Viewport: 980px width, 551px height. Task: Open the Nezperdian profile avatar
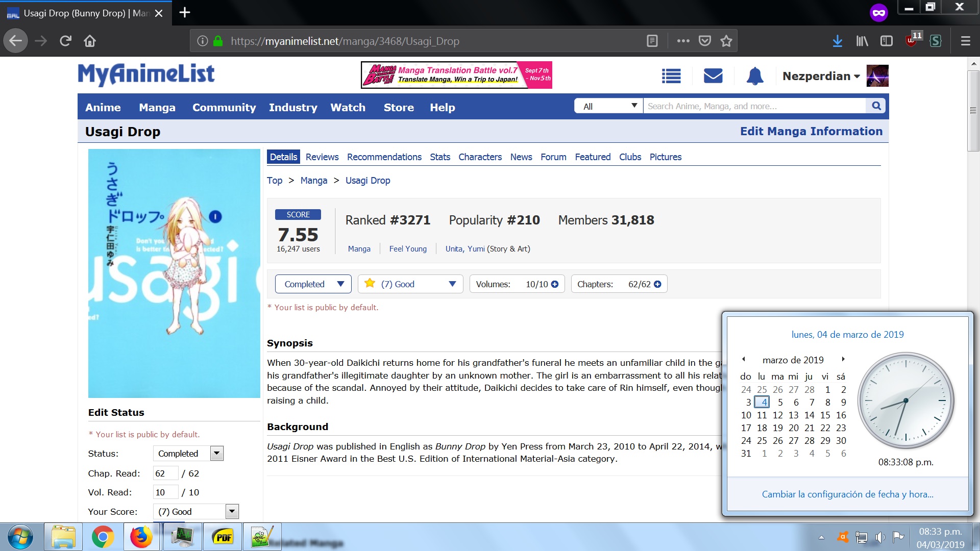[x=877, y=76]
